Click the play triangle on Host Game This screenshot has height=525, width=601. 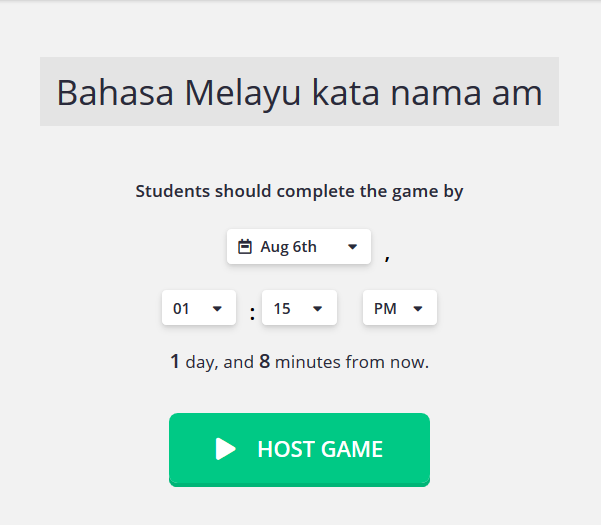coord(226,449)
